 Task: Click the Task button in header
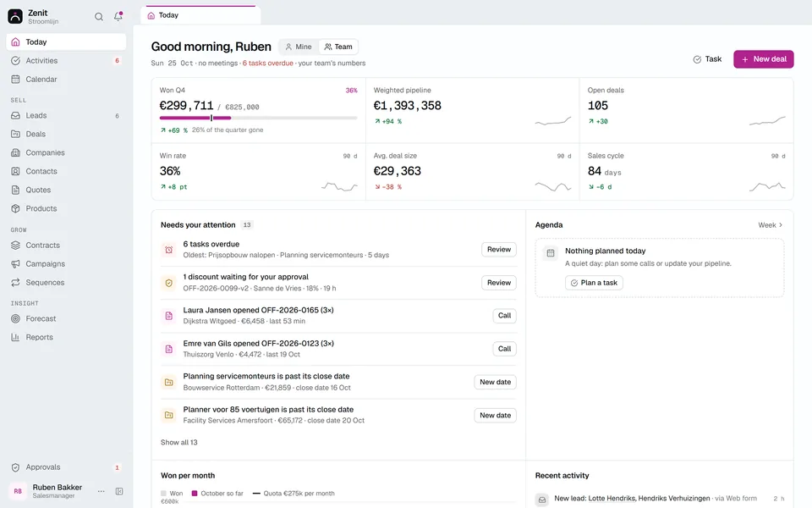pos(707,59)
